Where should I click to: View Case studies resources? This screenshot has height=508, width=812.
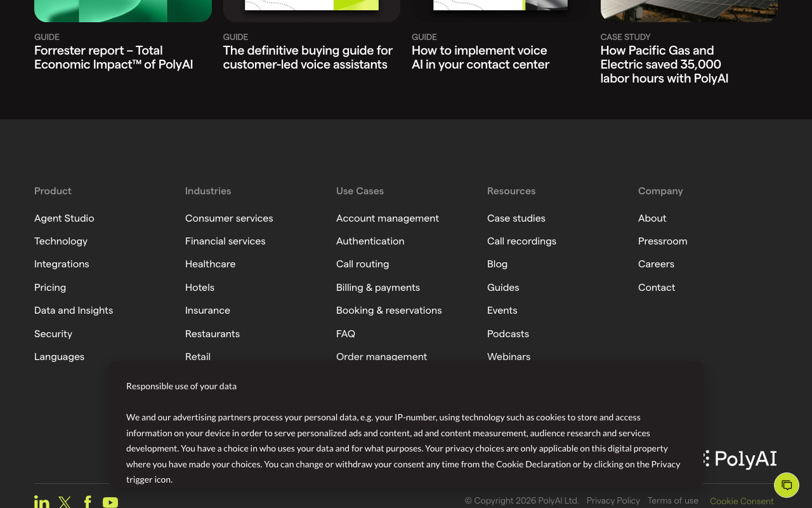tap(516, 218)
